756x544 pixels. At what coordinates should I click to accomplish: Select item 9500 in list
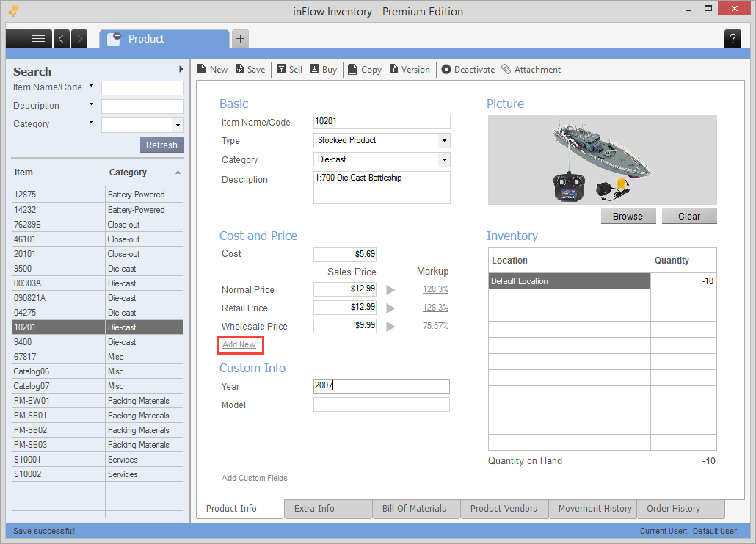(x=98, y=269)
